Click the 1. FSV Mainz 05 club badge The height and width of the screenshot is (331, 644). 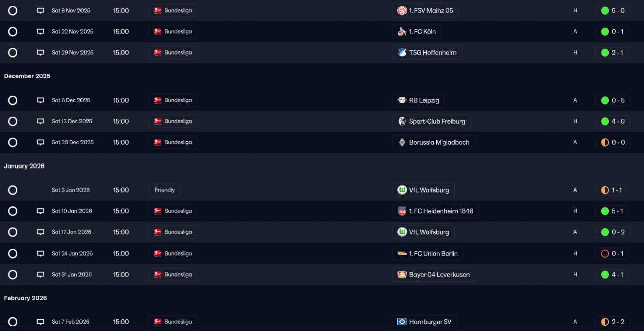[x=402, y=10]
